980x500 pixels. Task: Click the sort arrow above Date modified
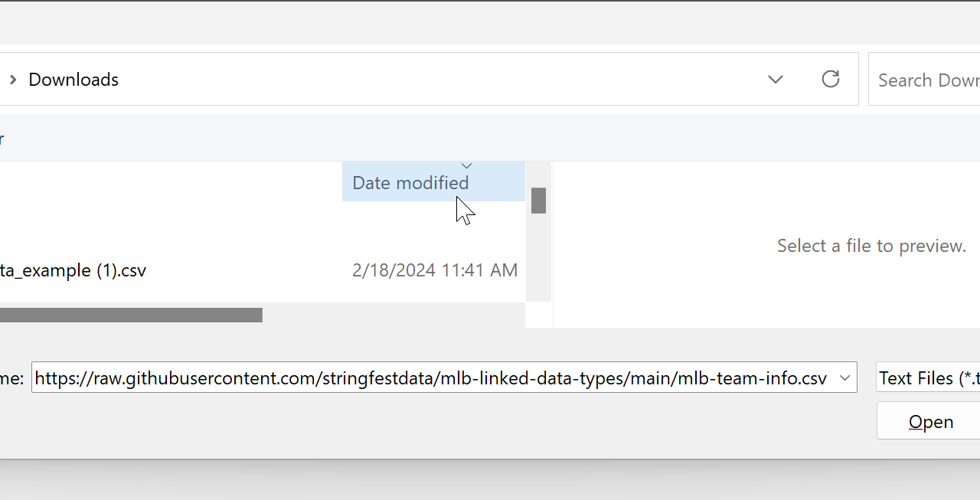coord(466,166)
